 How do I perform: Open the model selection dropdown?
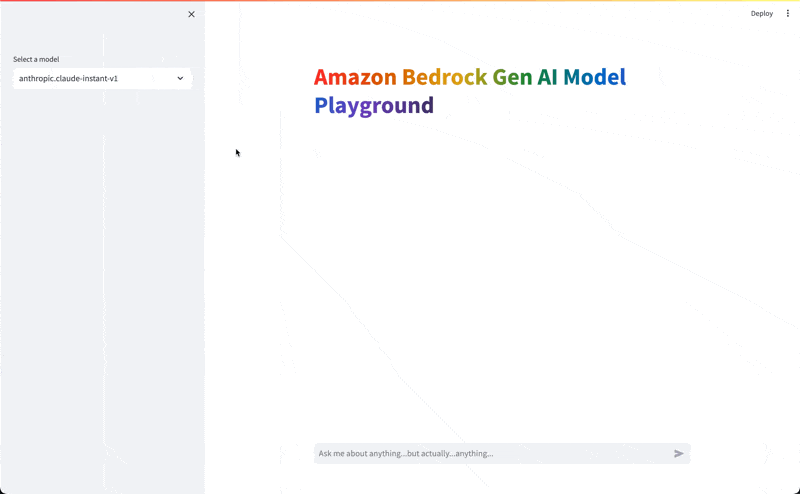tap(102, 79)
